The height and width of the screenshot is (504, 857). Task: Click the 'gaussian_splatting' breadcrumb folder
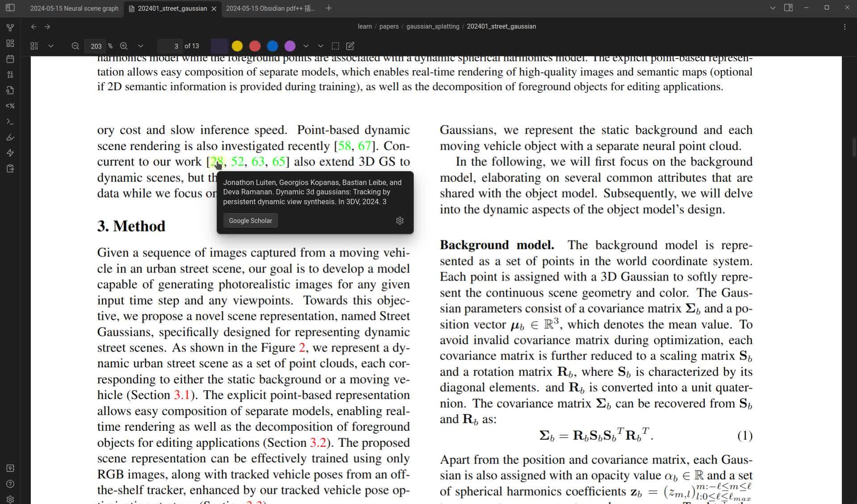[x=433, y=26]
